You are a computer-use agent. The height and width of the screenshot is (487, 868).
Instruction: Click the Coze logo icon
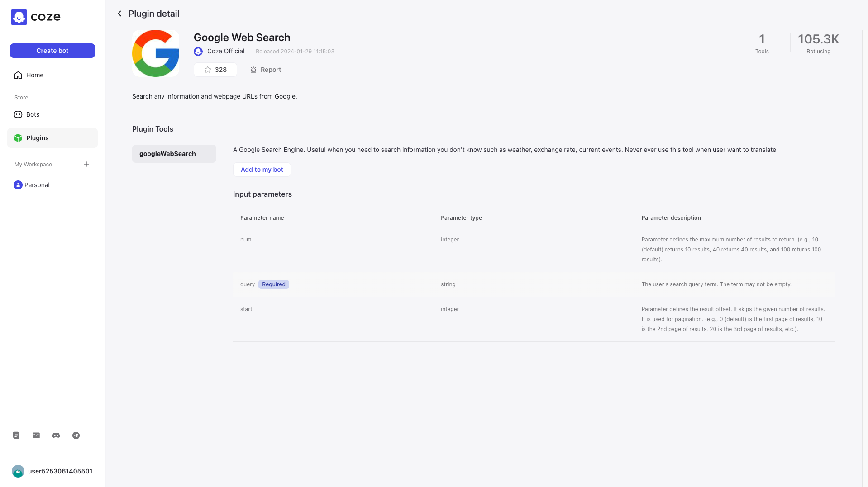[x=19, y=17]
